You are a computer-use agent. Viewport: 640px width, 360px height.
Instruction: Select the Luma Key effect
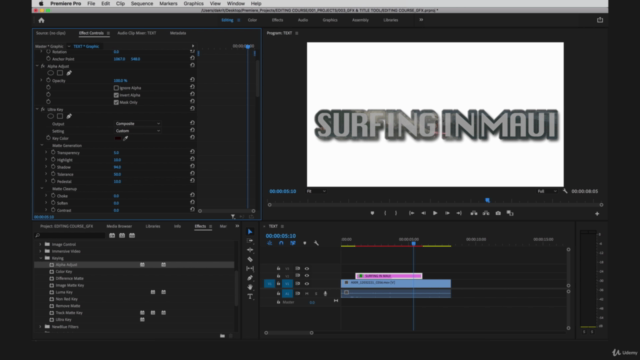64,292
